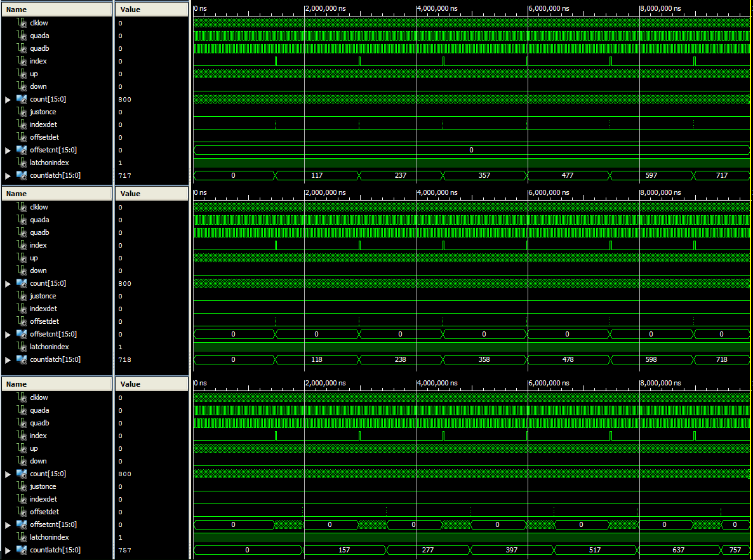Click the bus icon beside countlatch valued 718
This screenshot has width=753, height=560.
[x=22, y=359]
